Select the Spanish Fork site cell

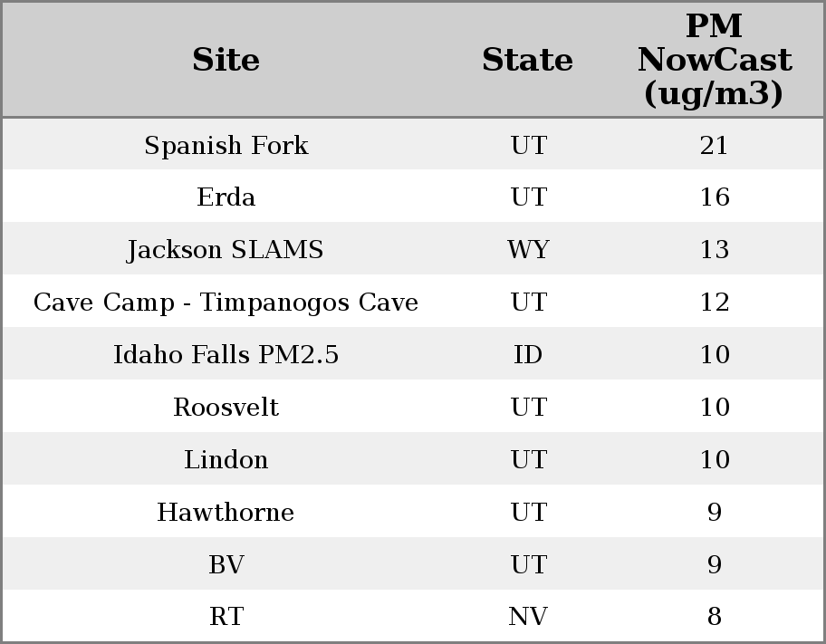tap(226, 146)
